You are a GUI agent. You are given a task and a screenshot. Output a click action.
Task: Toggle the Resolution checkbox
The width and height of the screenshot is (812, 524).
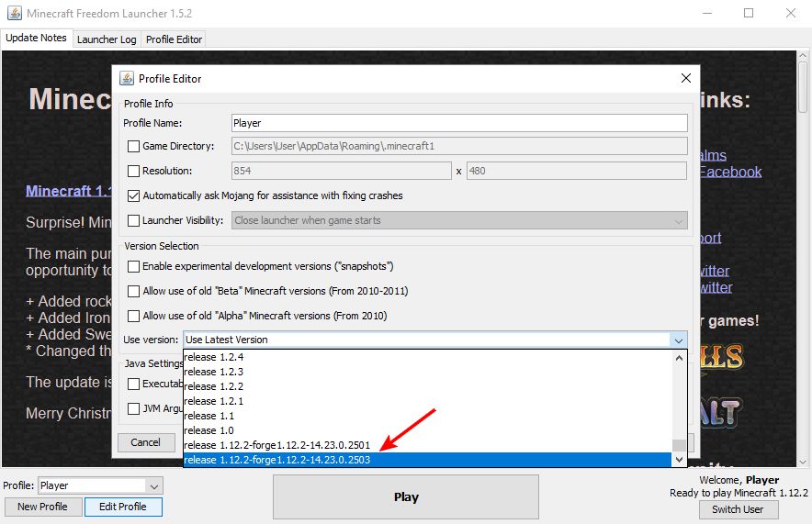[134, 171]
